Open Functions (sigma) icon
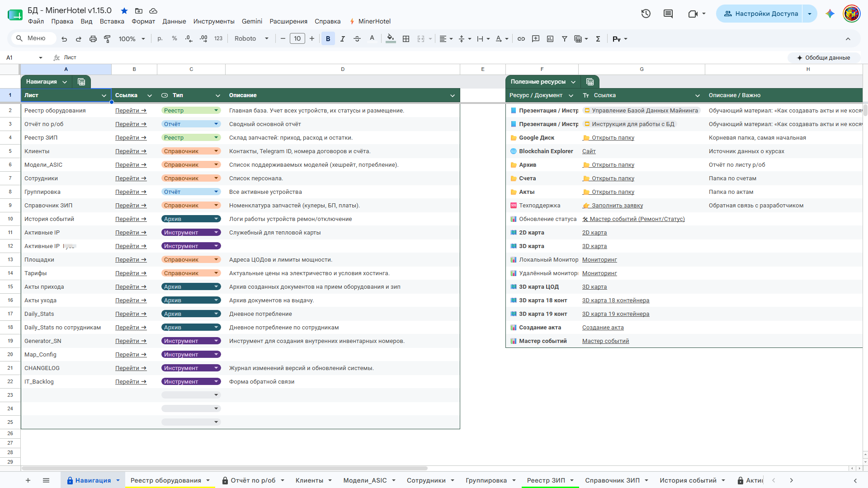Image resolution: width=868 pixels, height=488 pixels. (598, 39)
